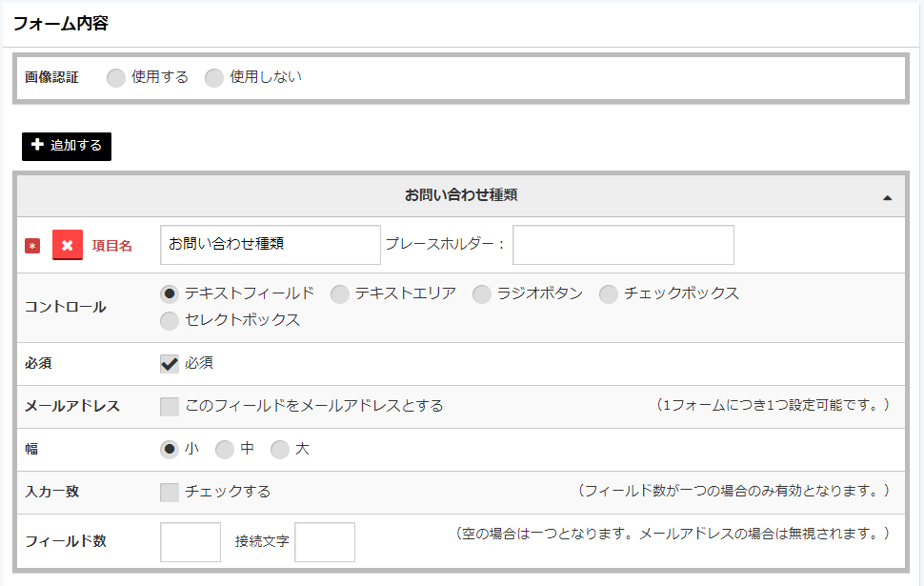Choose テキストフィールド control type

click(170, 293)
